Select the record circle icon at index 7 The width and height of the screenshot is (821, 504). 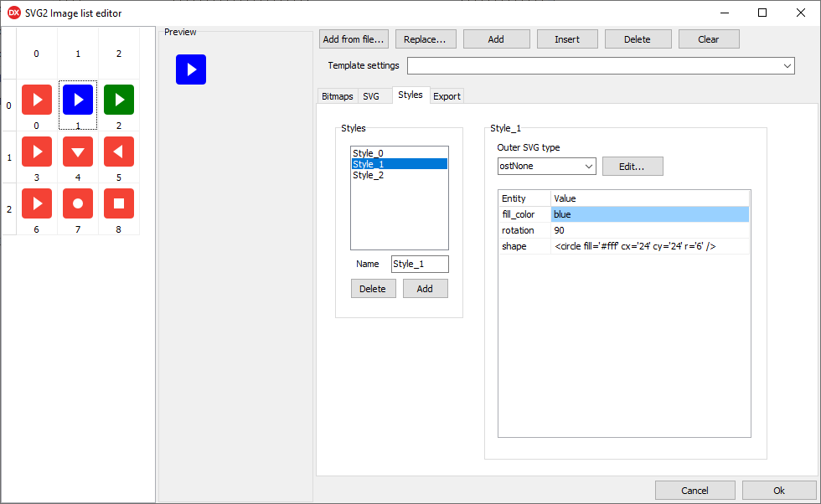tap(78, 203)
